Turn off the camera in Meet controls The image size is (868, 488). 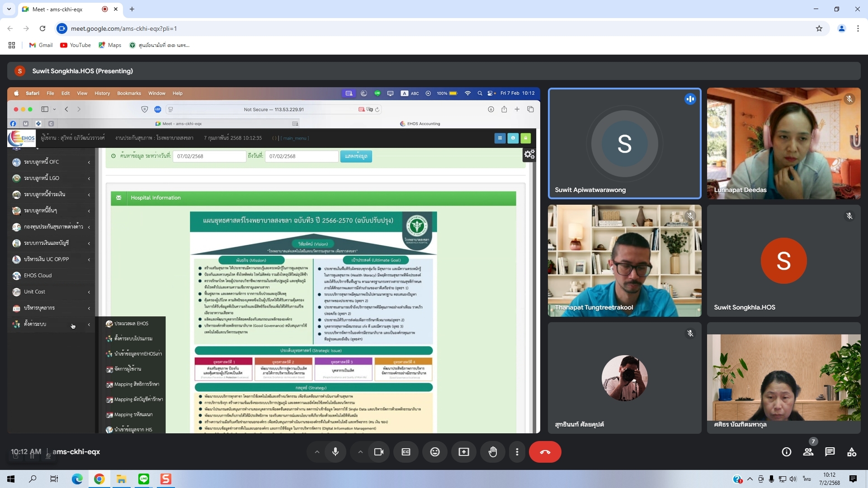click(379, 452)
